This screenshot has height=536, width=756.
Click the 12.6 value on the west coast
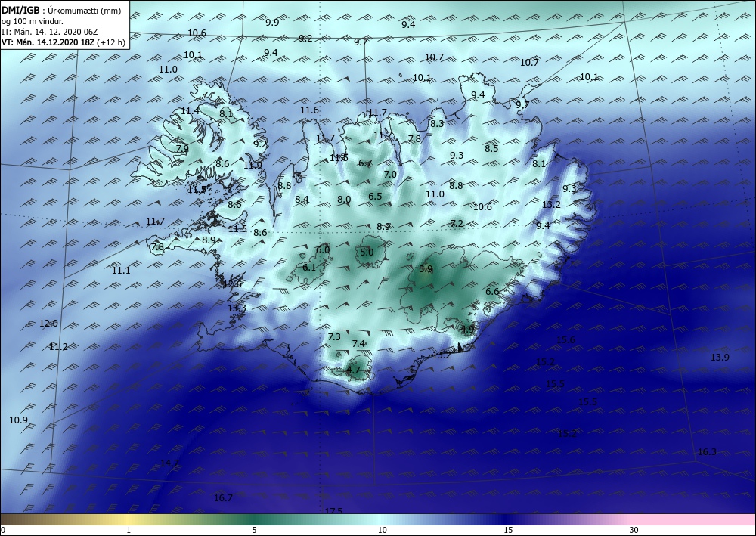click(x=232, y=284)
